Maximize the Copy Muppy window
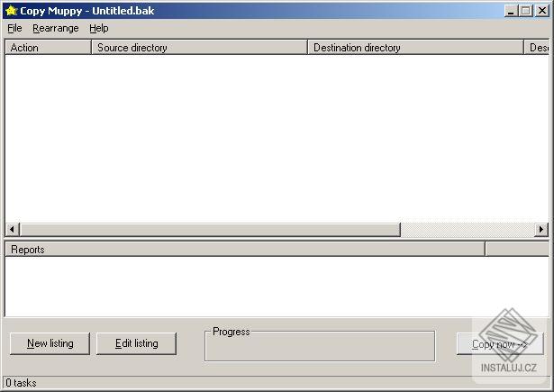 (525, 11)
